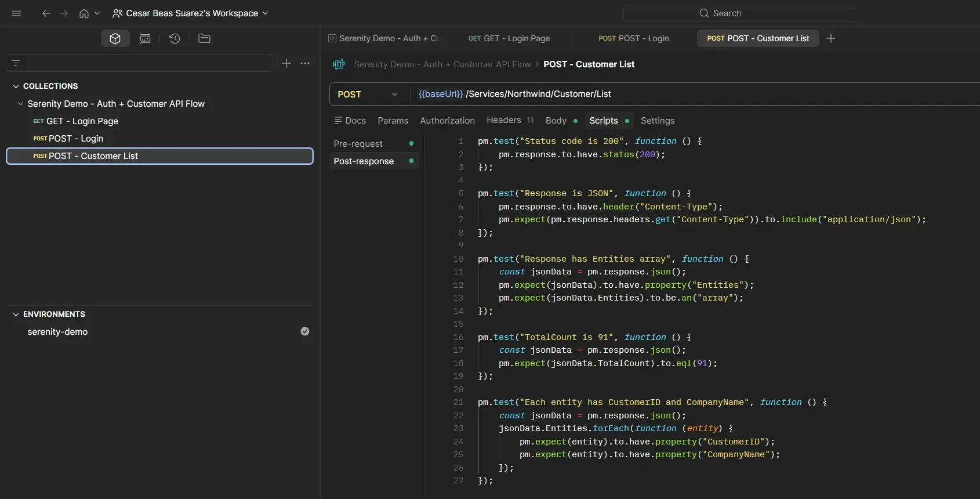Click "Response has Entities array" test line
The height and width of the screenshot is (499, 980).
pos(614,259)
